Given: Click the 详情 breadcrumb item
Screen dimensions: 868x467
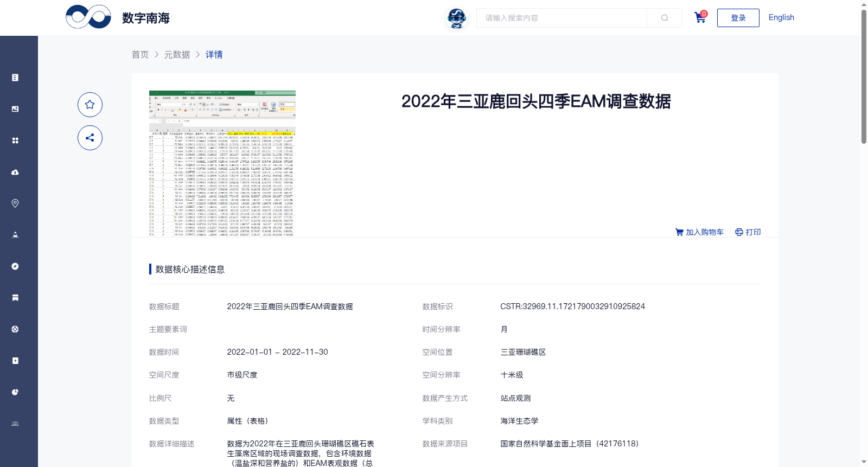Looking at the screenshot, I should pos(214,55).
